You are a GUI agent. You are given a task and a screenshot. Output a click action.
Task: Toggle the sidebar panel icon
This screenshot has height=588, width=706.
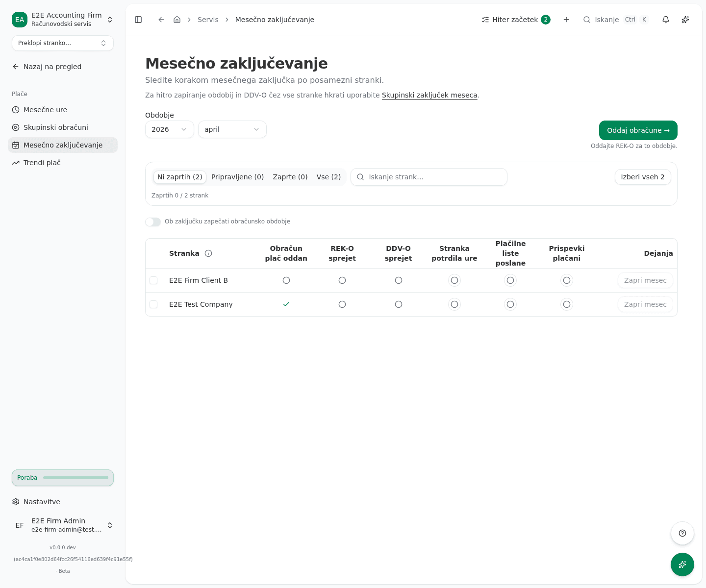click(138, 20)
